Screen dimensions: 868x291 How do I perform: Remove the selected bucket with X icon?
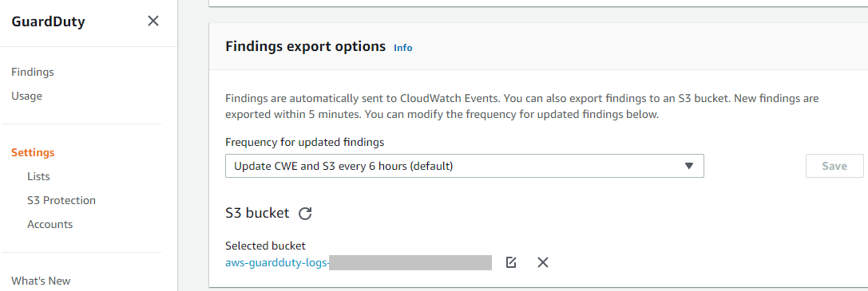[x=542, y=262]
